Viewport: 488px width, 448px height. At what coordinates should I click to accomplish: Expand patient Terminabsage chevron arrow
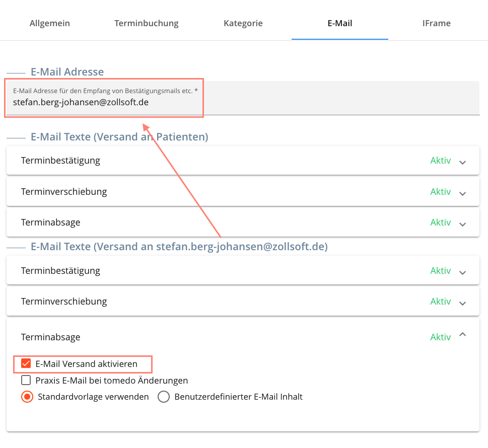coord(462,225)
